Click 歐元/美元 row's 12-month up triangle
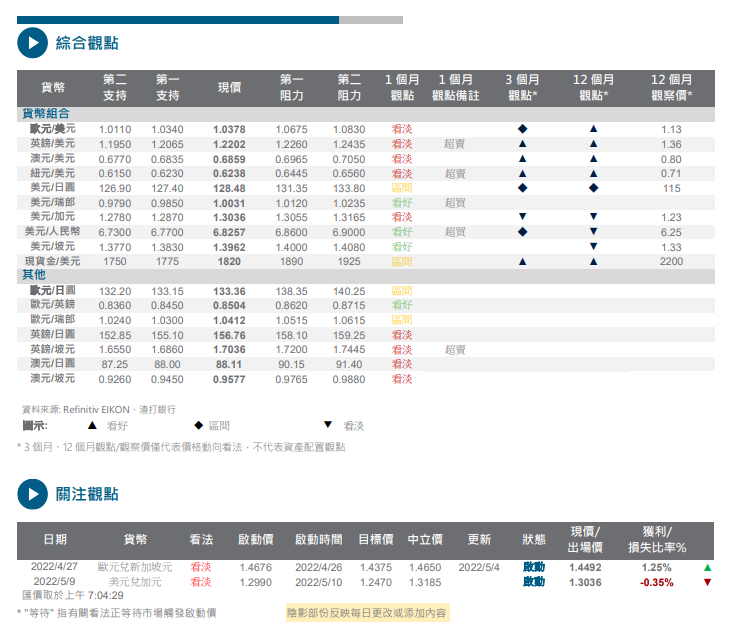The width and height of the screenshot is (740, 643). pyautogui.click(x=594, y=128)
